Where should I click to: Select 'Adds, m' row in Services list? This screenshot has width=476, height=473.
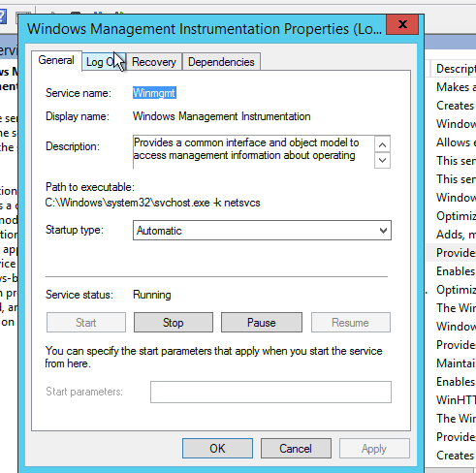(x=456, y=235)
